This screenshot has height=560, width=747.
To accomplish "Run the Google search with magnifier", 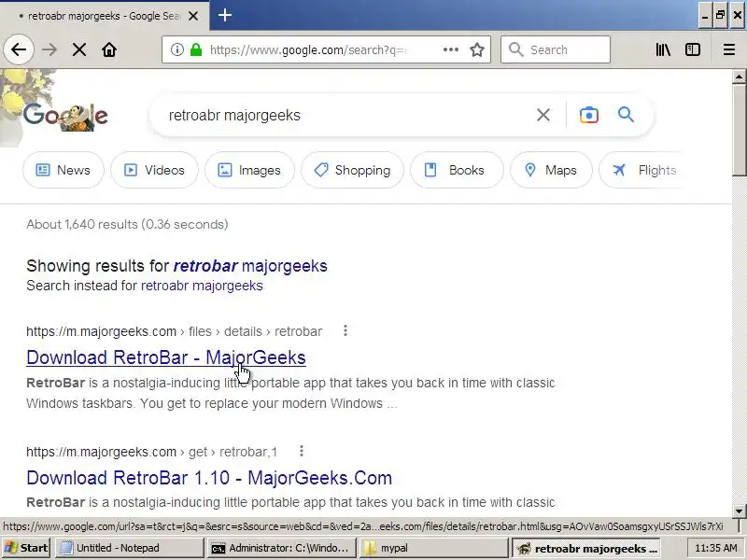I will (x=626, y=115).
